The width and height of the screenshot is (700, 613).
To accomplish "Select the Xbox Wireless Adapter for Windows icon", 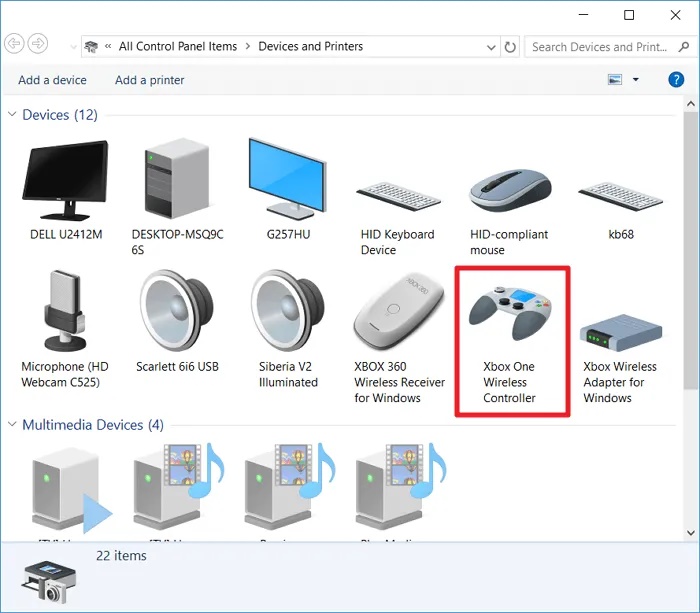I will click(x=621, y=333).
